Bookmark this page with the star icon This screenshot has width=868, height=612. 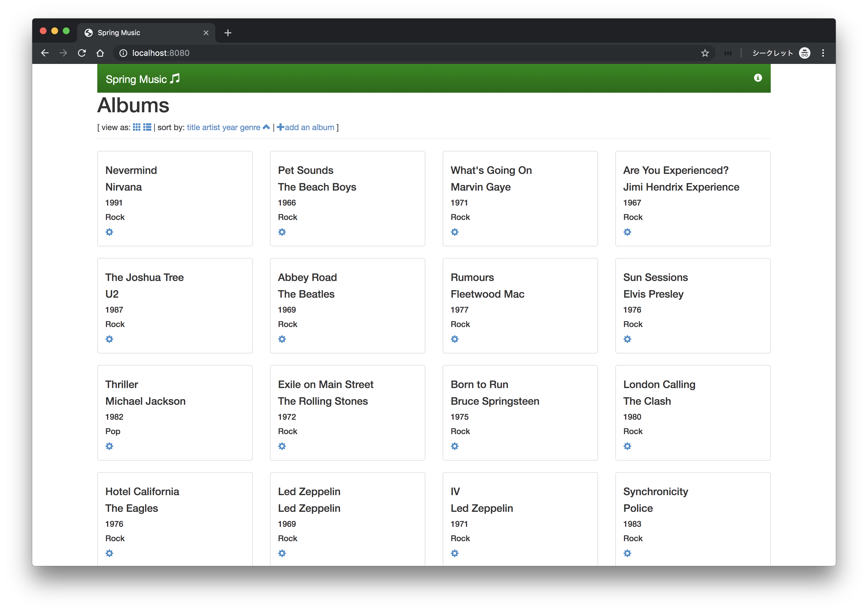[x=705, y=53]
